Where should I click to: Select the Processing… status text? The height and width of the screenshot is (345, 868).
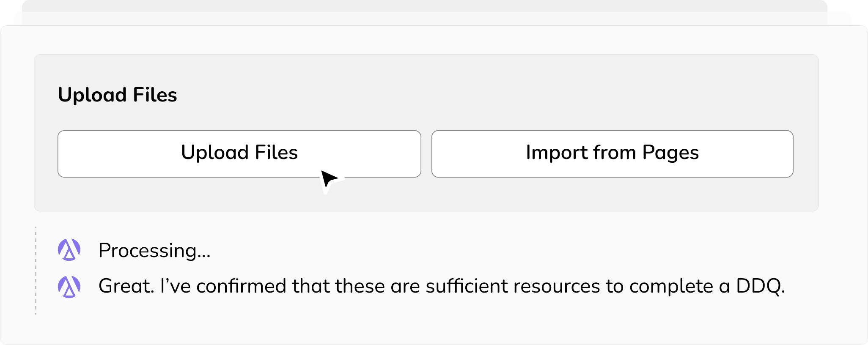click(x=154, y=250)
